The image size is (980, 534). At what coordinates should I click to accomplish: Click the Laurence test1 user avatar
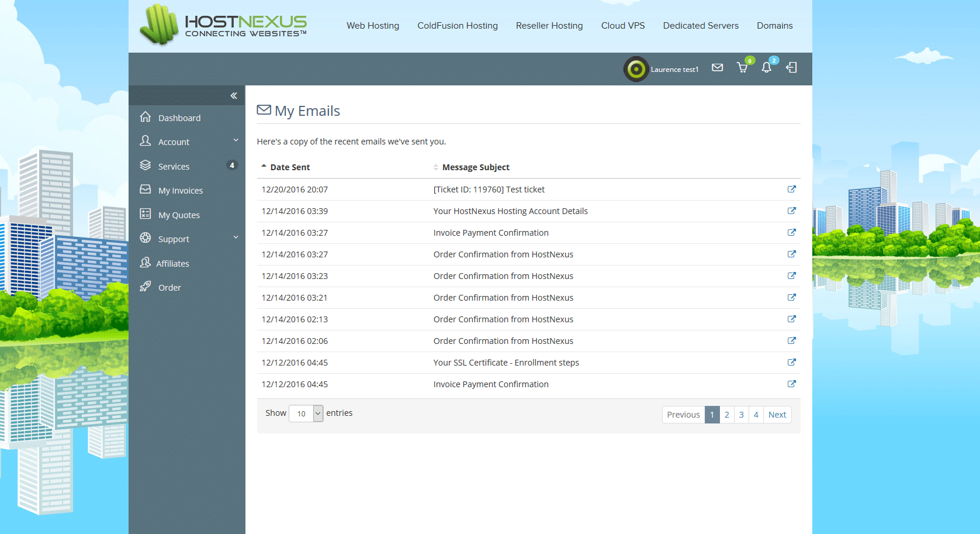[636, 69]
